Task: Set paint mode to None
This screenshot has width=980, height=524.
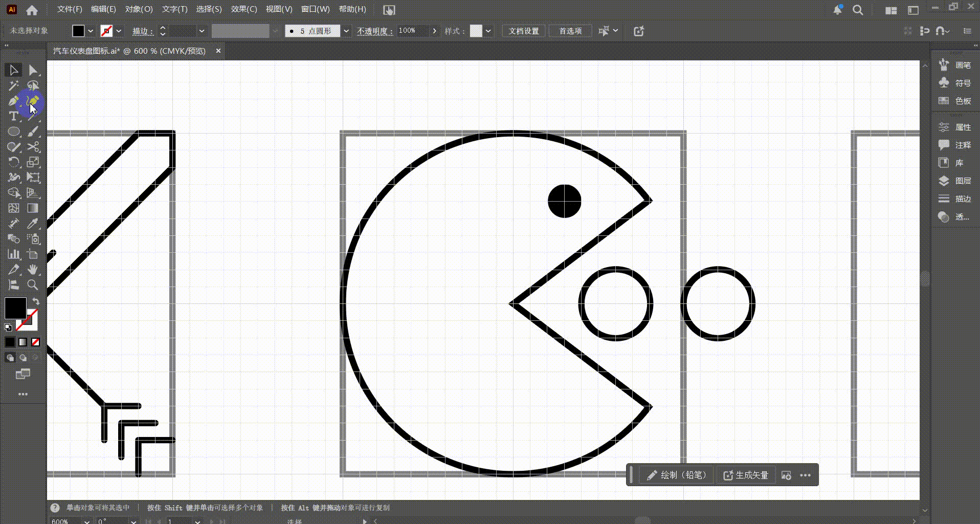Action: pos(35,342)
